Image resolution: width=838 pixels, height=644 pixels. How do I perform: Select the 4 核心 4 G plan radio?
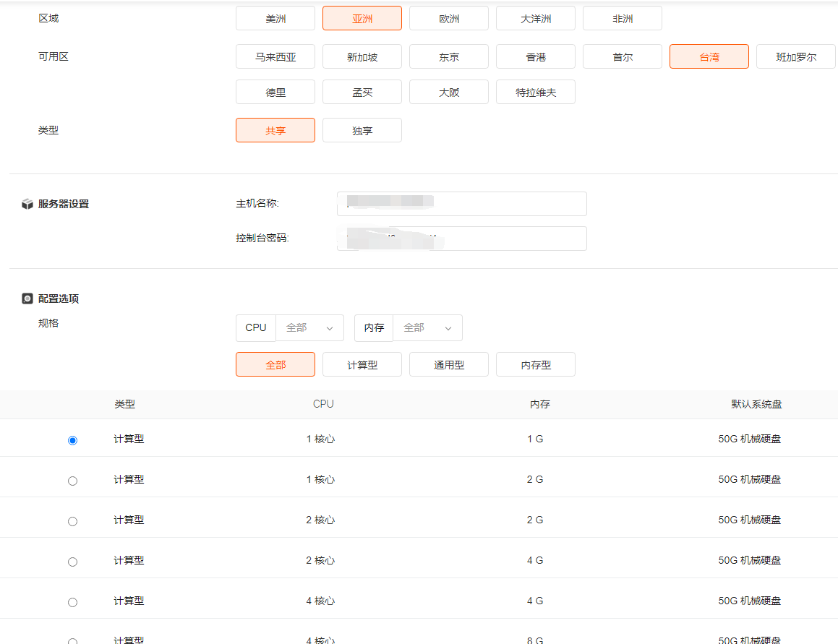pos(72,602)
